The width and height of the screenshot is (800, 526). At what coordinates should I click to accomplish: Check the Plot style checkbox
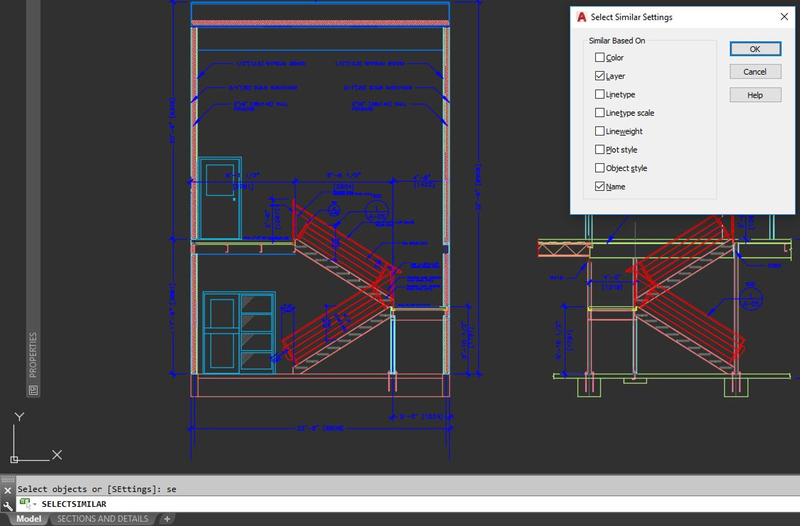tap(599, 150)
